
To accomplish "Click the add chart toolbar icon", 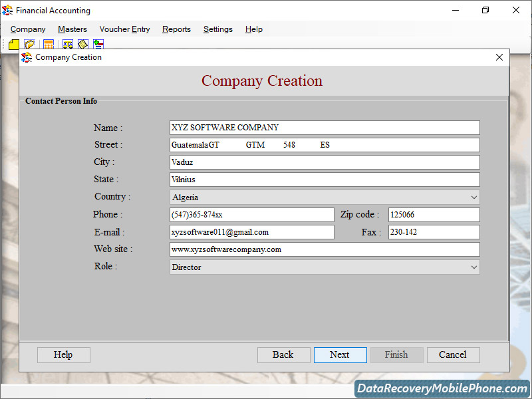I will coord(98,44).
